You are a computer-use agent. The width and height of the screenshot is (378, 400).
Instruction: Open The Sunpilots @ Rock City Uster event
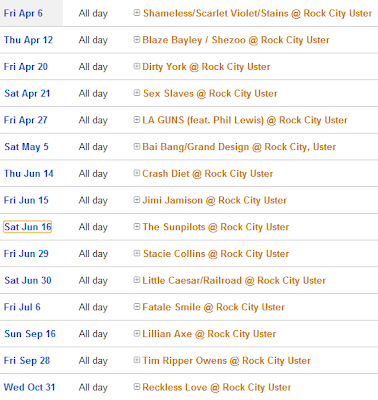coord(216,227)
